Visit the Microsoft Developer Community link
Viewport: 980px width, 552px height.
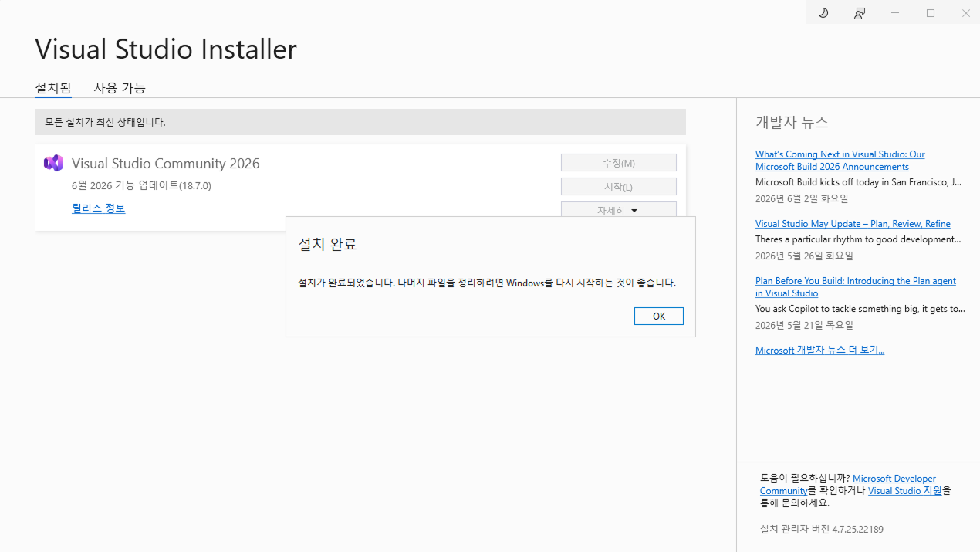(848, 485)
